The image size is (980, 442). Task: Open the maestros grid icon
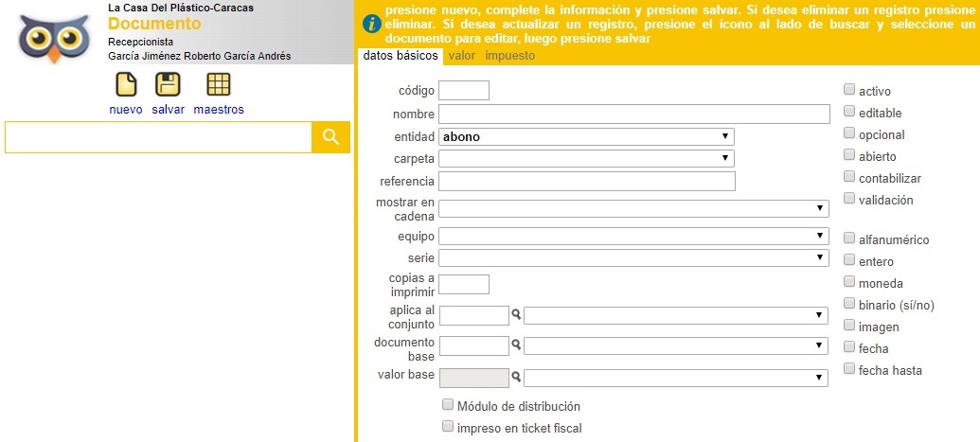(218, 84)
